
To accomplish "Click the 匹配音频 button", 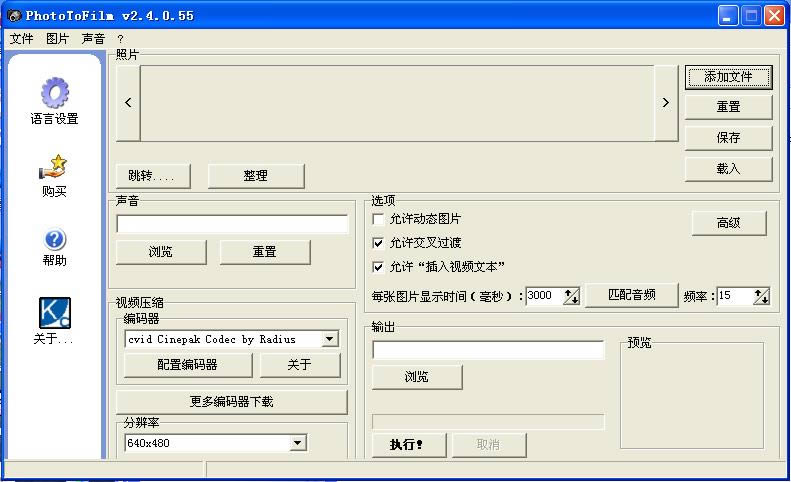I will pos(632,295).
